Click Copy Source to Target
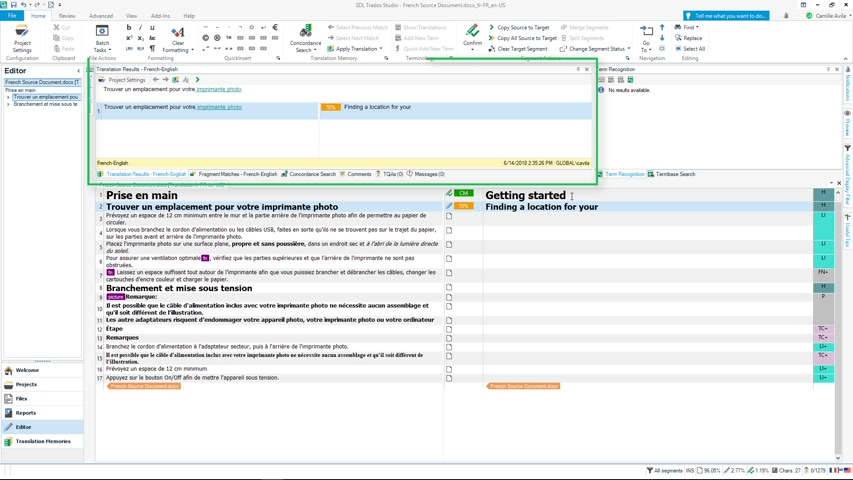Screen dimensions: 853x480 coord(522,27)
